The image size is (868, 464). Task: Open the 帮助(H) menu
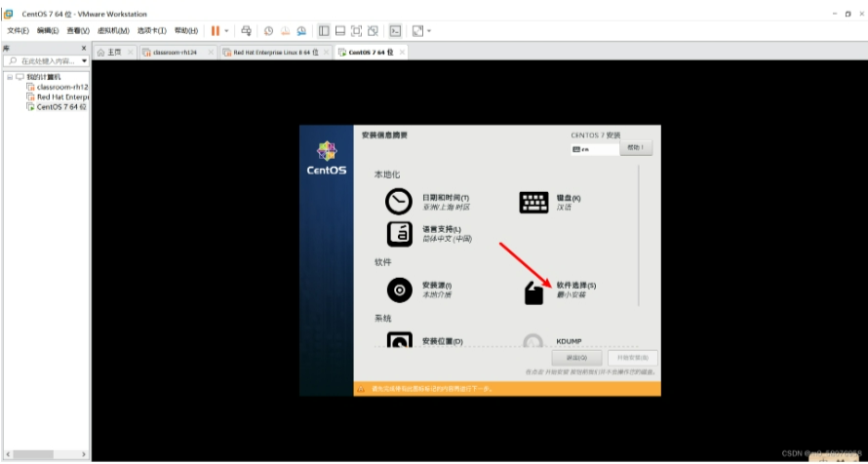point(186,31)
